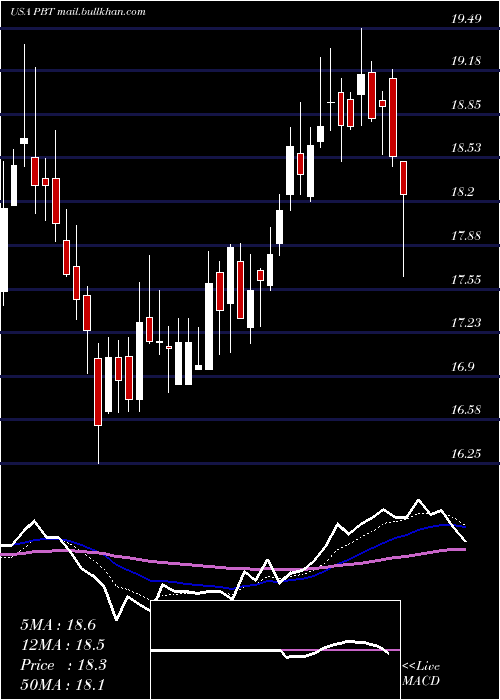This screenshot has width=500, height=700.
Task: Click the 16.25 price axis label
Action: click(466, 454)
